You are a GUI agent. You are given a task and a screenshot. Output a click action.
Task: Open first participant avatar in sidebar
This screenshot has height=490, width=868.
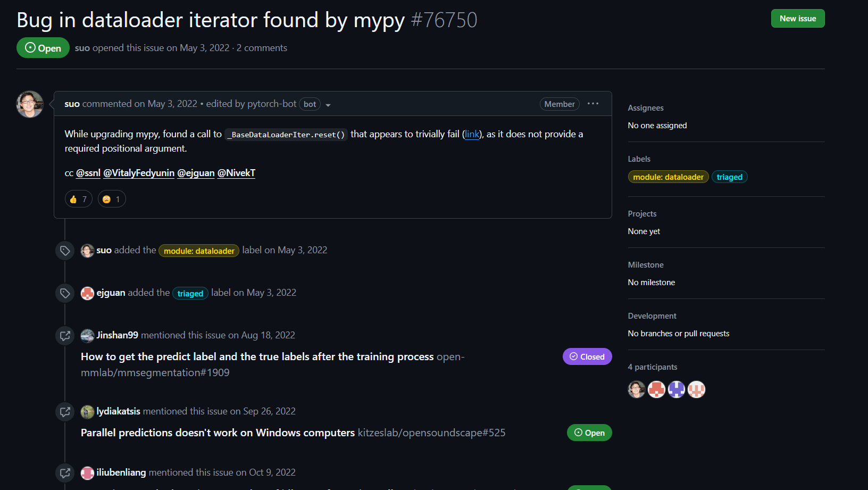pos(637,389)
